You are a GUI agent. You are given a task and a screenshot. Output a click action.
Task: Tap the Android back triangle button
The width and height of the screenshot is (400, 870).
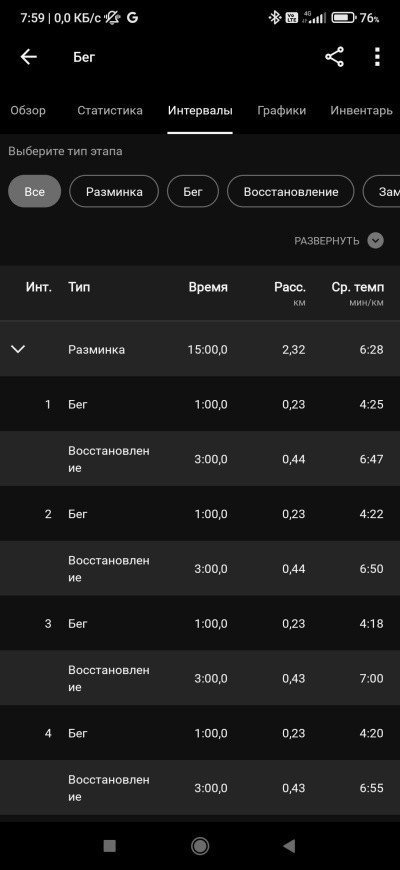pos(289,846)
